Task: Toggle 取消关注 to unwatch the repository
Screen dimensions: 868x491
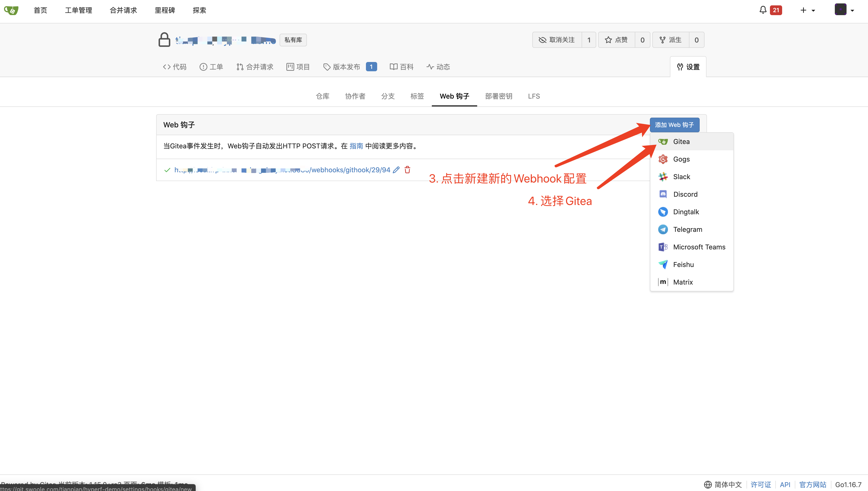Action: click(x=557, y=40)
